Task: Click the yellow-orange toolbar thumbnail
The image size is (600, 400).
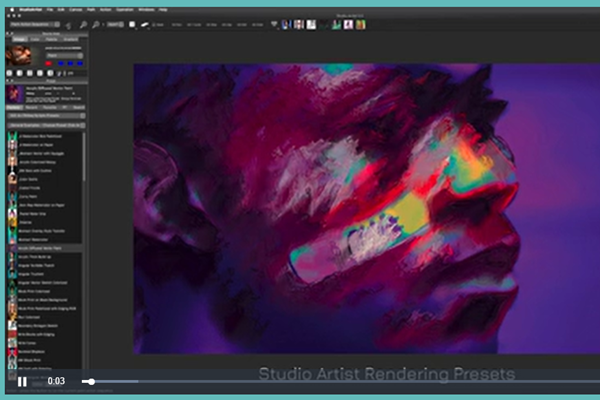Action: point(360,25)
